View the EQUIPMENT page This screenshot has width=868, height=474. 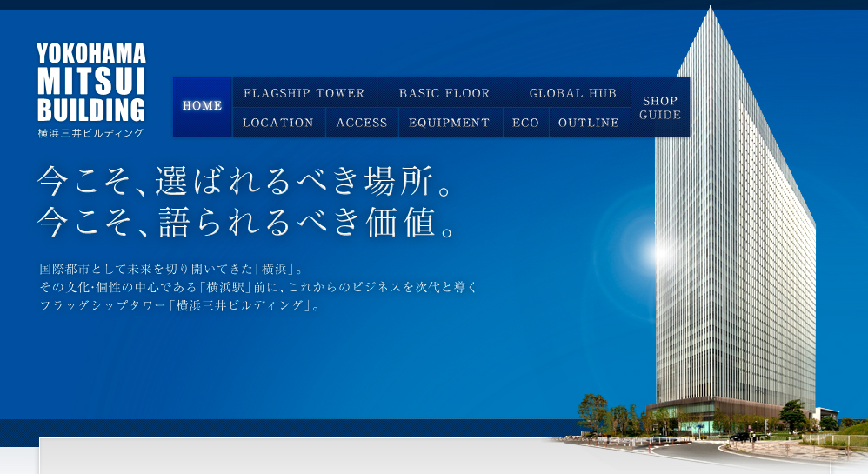450,123
